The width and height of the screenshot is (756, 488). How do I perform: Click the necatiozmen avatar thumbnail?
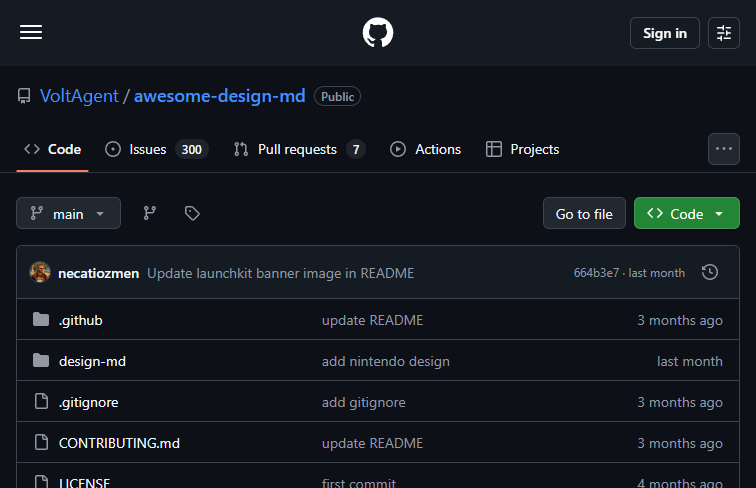click(40, 272)
